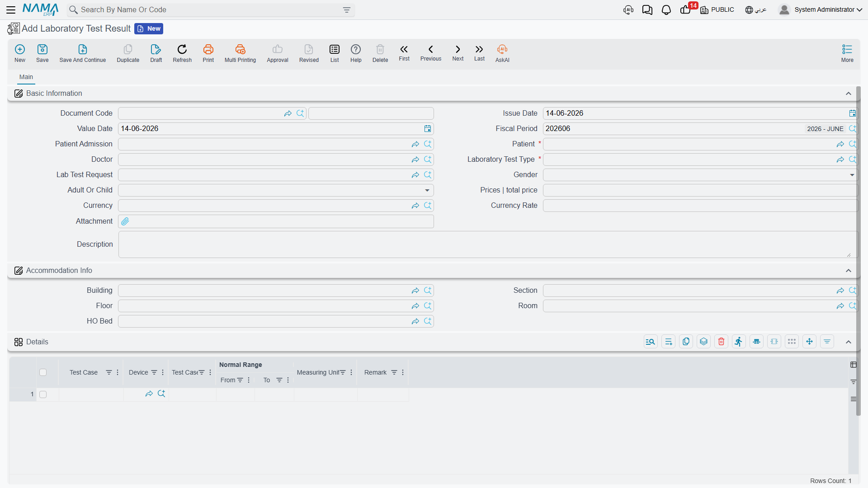The width and height of the screenshot is (868, 488).
Task: Click Details delete row trash icon
Action: coord(722,342)
